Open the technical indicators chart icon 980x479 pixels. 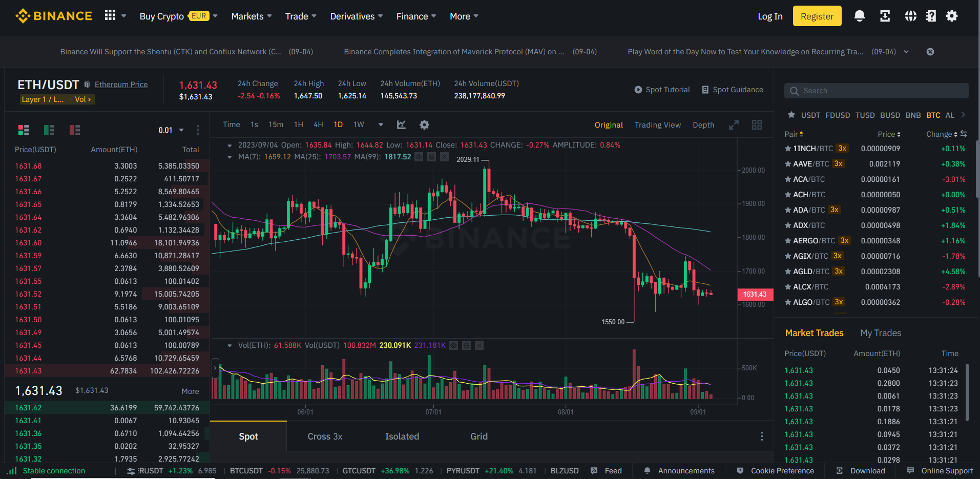coord(401,124)
